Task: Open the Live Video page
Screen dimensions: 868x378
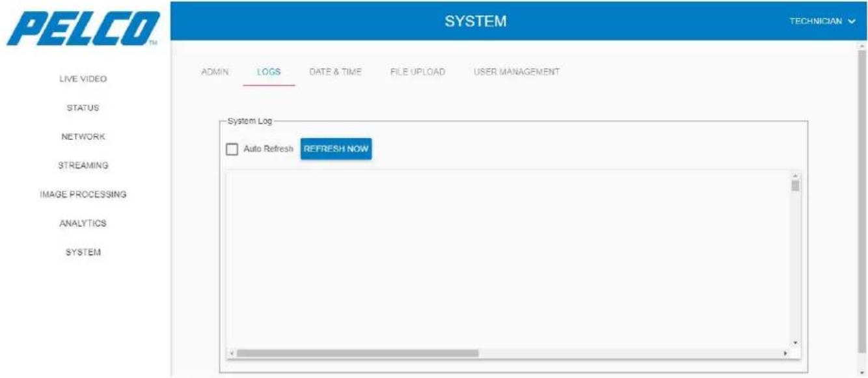Action: point(83,79)
